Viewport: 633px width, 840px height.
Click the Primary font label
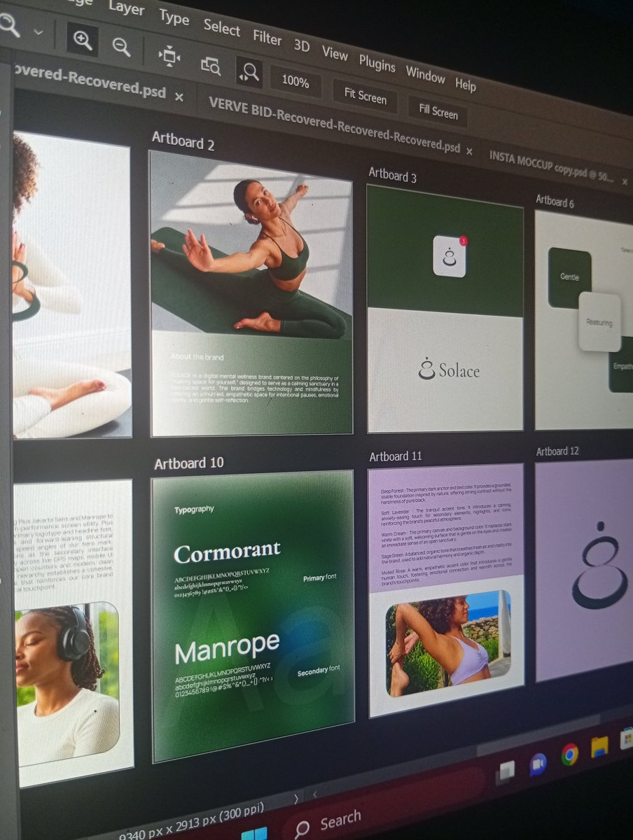pyautogui.click(x=320, y=577)
